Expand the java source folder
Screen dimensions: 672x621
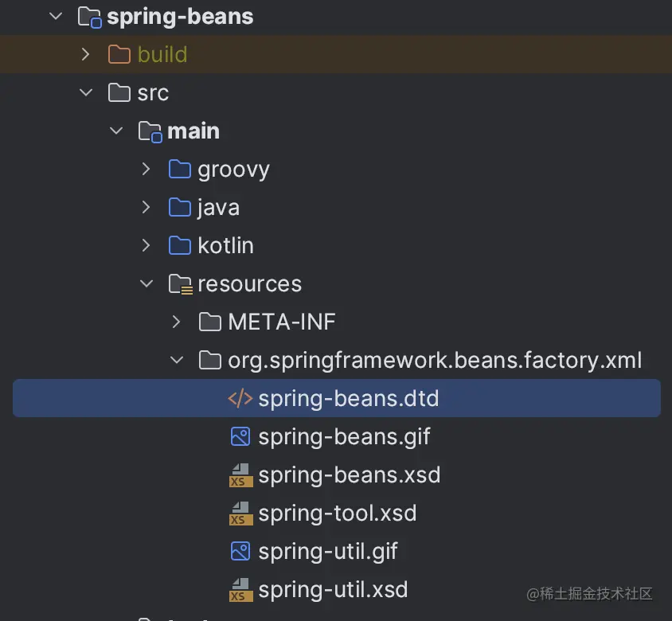pyautogui.click(x=146, y=208)
